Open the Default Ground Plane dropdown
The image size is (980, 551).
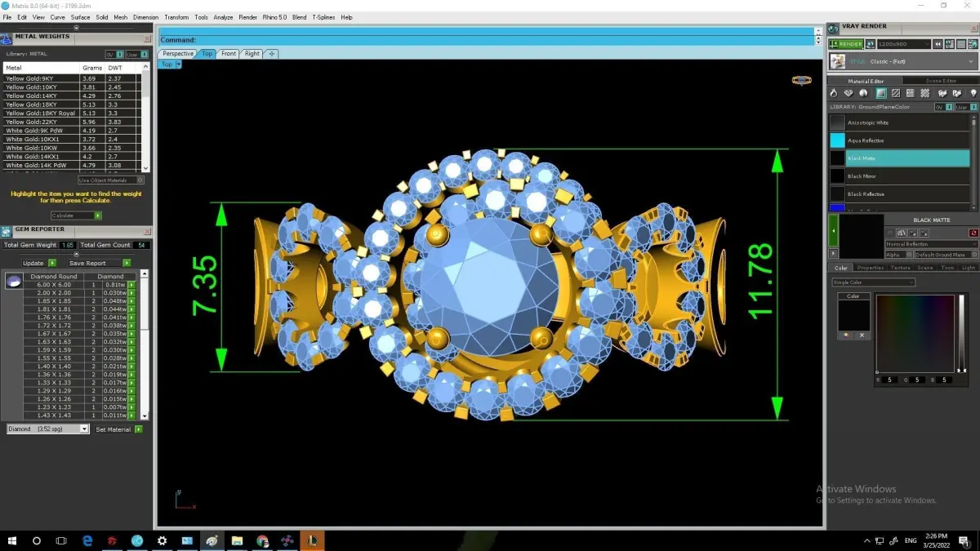[947, 255]
